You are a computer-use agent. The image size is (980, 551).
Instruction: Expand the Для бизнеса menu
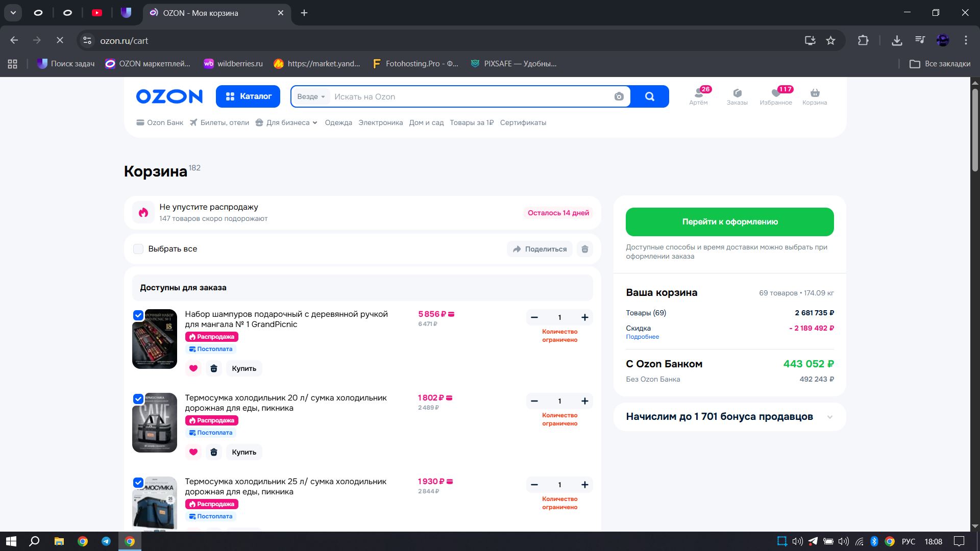[x=287, y=122]
